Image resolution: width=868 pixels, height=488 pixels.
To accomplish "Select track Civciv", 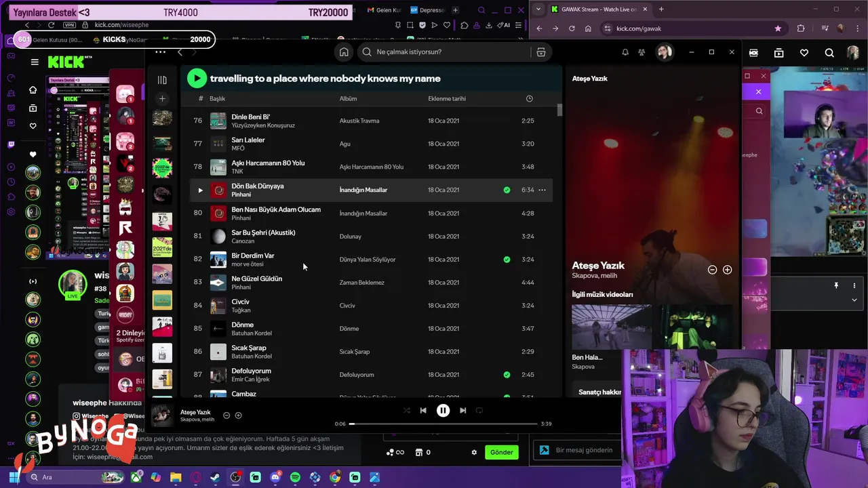I will (x=240, y=302).
